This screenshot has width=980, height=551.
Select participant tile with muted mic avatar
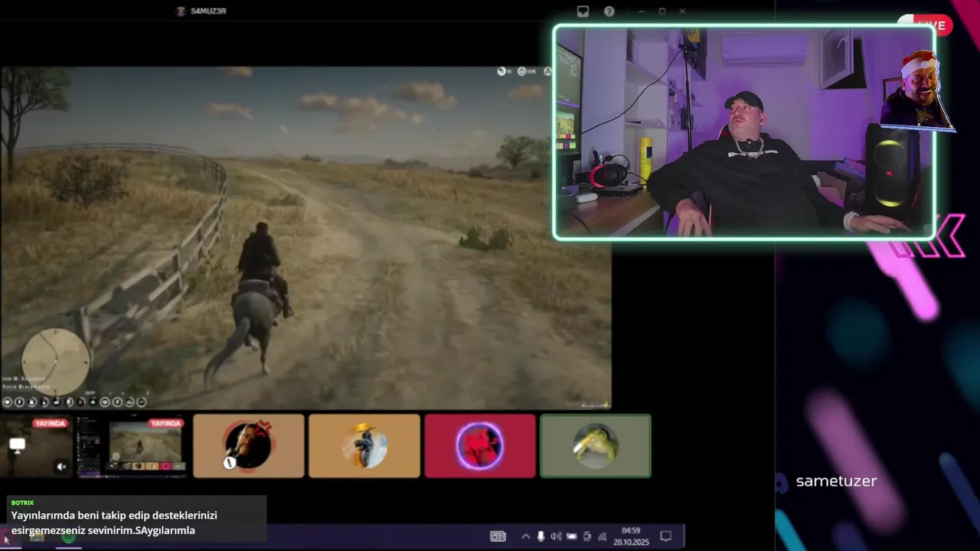[x=249, y=446]
